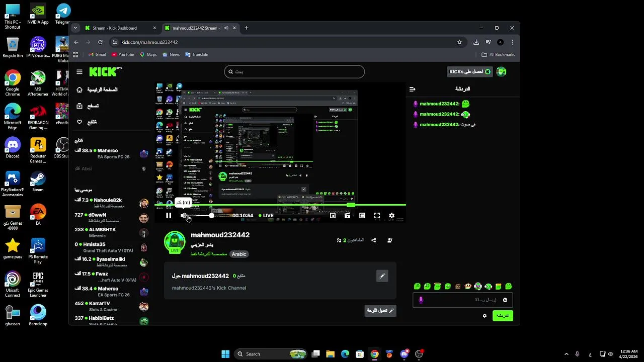644x362 pixels.
Task: Reload the current page
Action: (100, 42)
